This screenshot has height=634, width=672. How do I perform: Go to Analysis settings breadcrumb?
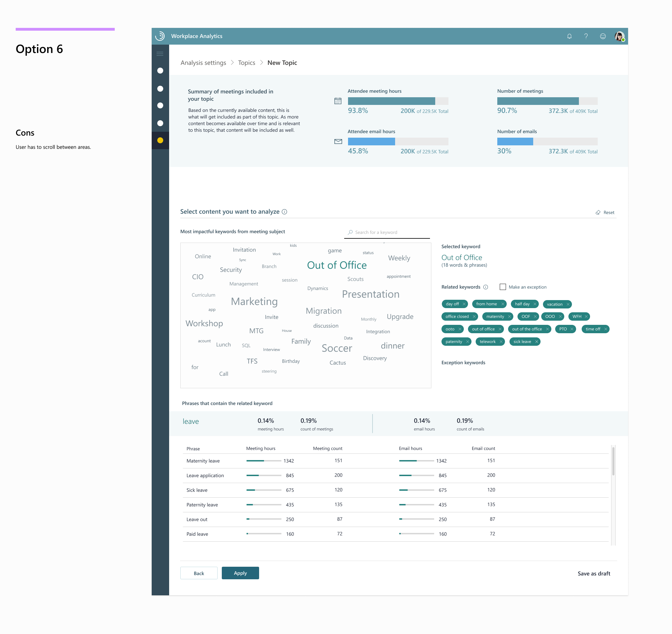(203, 63)
